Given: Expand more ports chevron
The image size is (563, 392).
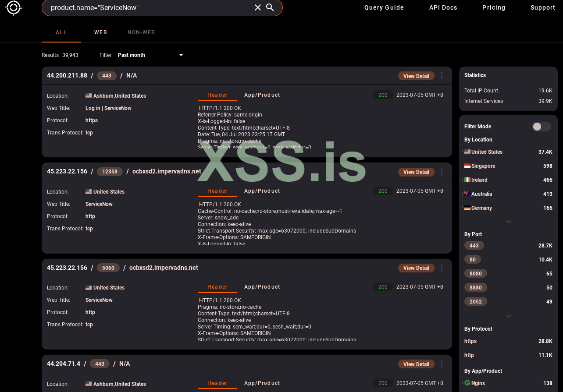Looking at the screenshot, I should 509,316.
